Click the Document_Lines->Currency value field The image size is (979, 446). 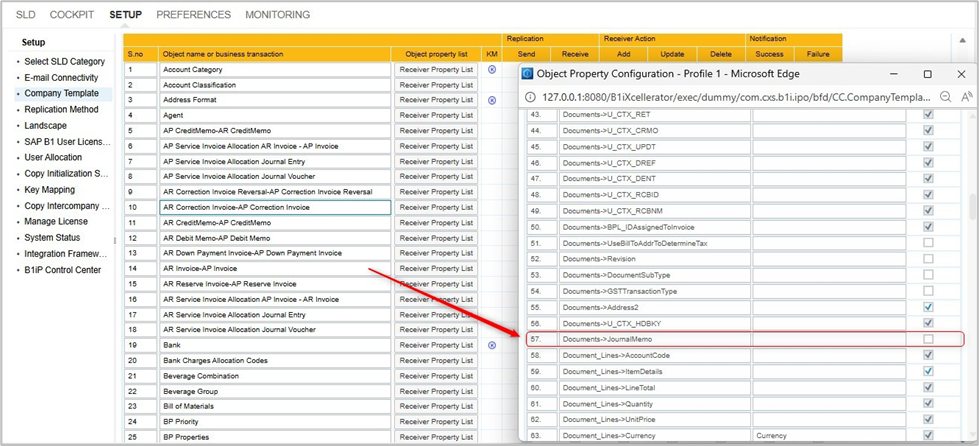click(829, 436)
